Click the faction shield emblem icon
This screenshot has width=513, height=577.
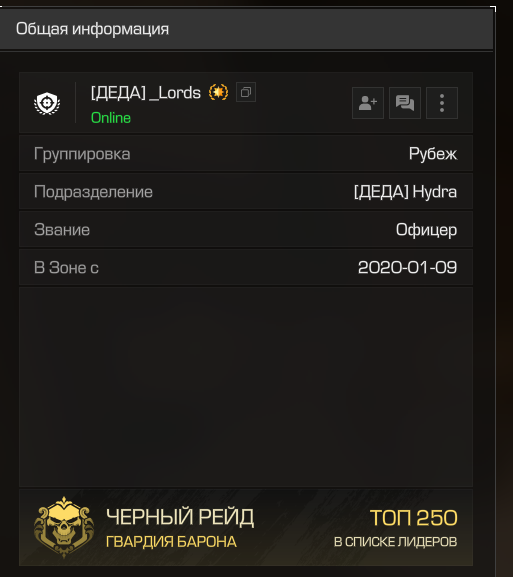[x=47, y=103]
